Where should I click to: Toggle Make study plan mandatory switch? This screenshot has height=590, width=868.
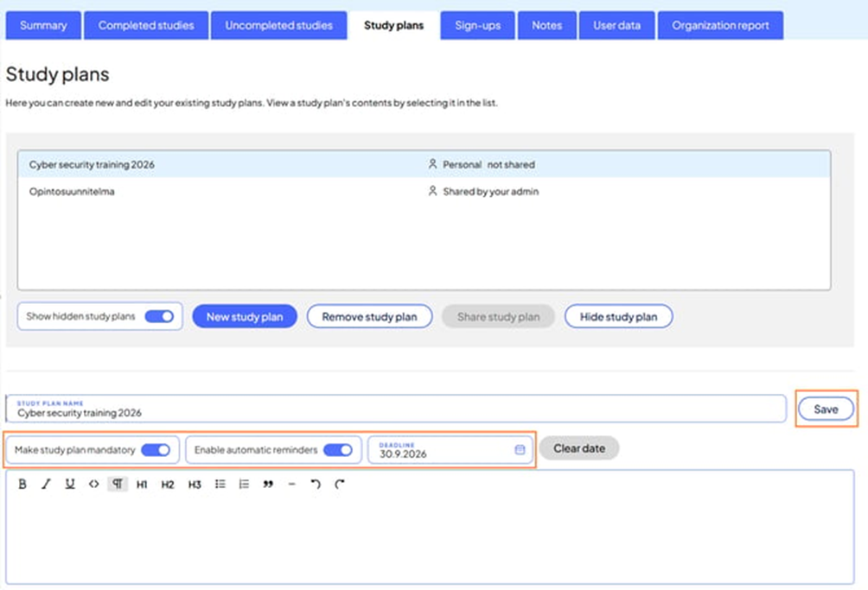tap(156, 450)
